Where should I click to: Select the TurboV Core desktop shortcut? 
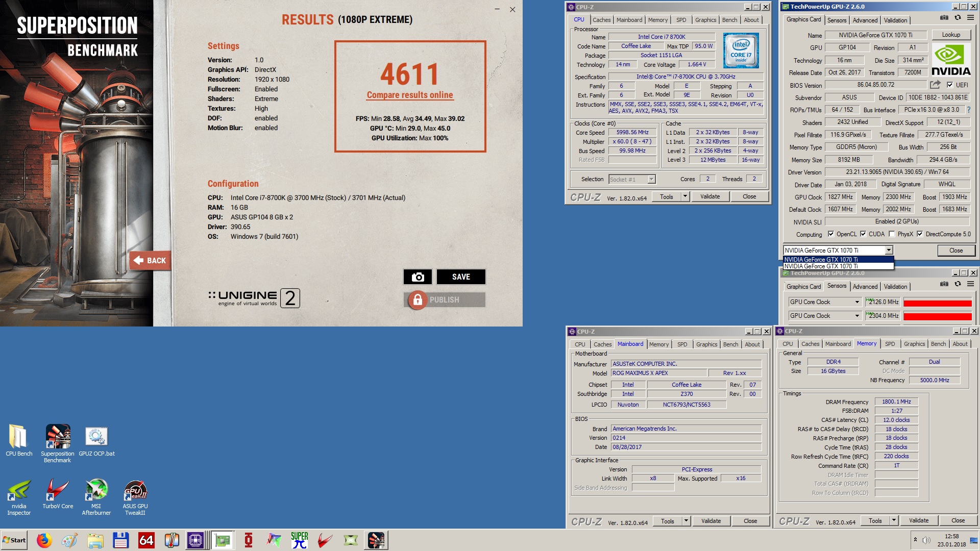tap(58, 494)
